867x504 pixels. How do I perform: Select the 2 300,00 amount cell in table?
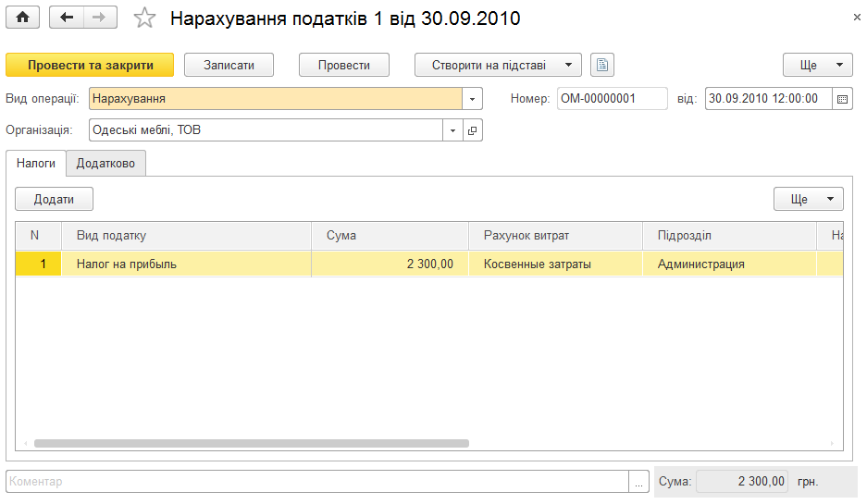pyautogui.click(x=390, y=264)
